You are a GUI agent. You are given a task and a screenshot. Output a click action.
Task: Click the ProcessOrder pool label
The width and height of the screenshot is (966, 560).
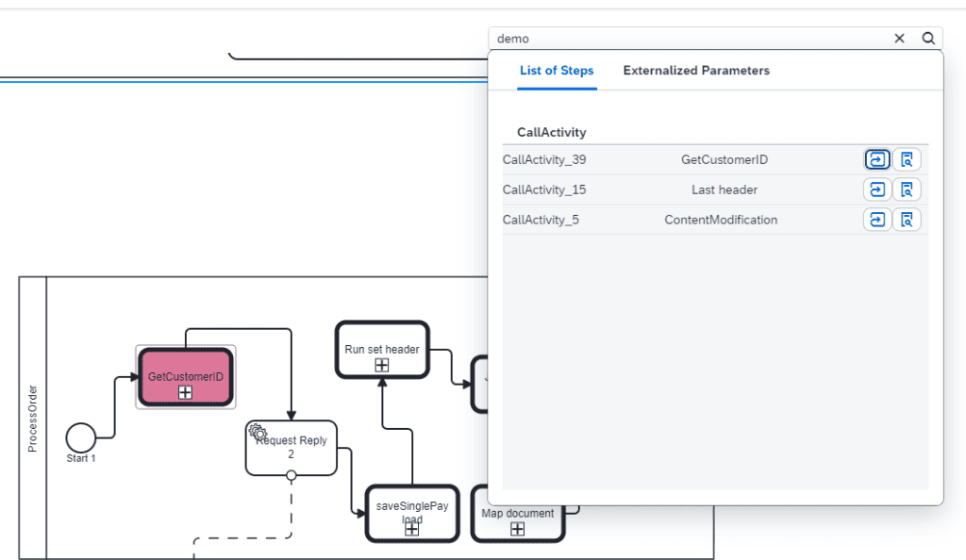pos(33,419)
